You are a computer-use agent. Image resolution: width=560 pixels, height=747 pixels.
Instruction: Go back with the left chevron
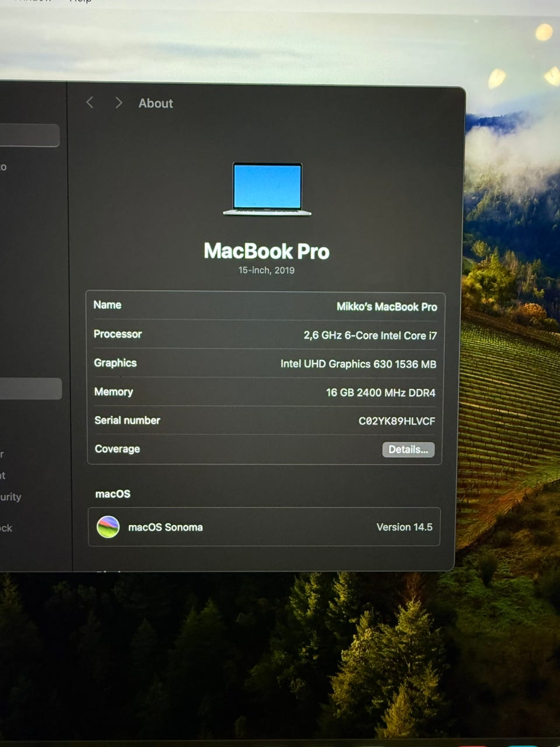click(x=90, y=103)
